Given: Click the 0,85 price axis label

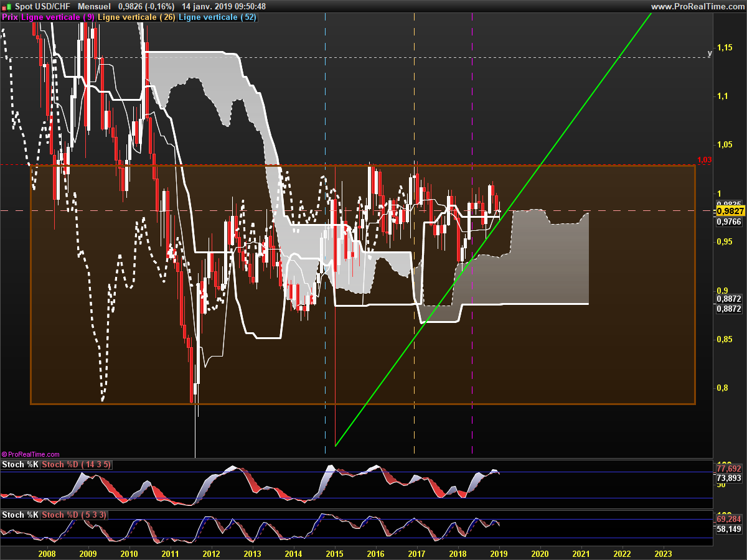Looking at the screenshot, I should pyautogui.click(x=724, y=339).
